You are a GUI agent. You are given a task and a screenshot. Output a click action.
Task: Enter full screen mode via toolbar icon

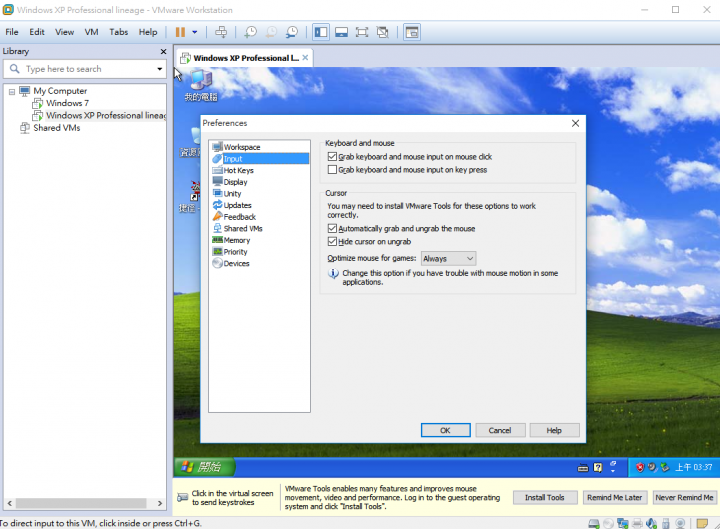[x=362, y=32]
